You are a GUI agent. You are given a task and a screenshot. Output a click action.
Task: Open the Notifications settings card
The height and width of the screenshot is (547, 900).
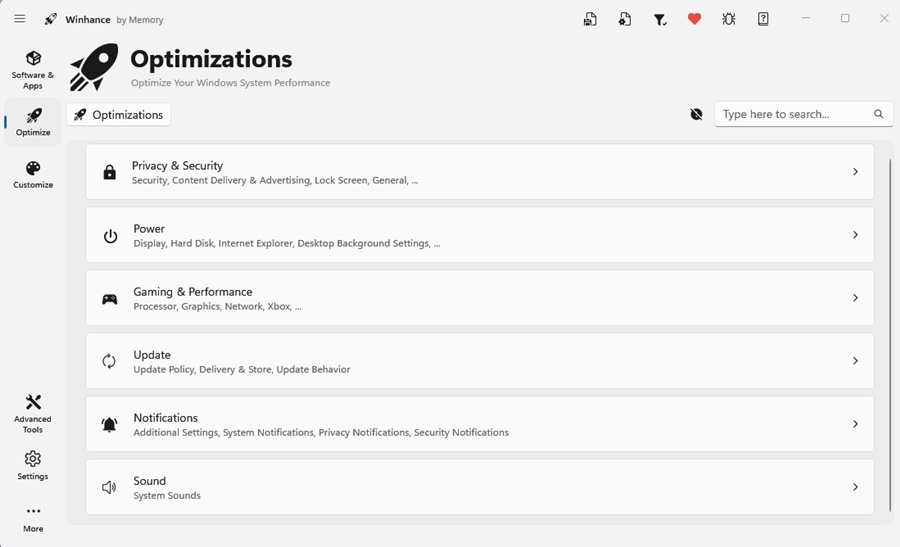[x=480, y=424]
